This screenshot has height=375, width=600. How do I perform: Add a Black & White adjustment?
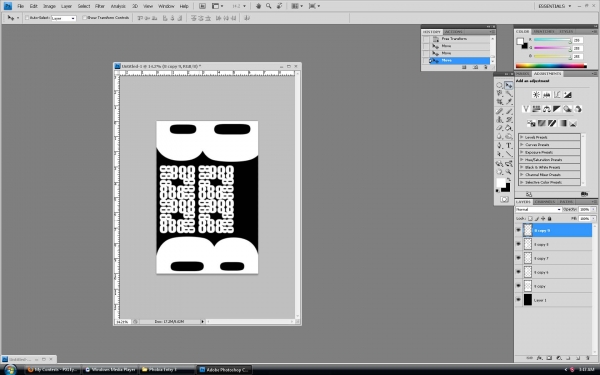pos(557,109)
